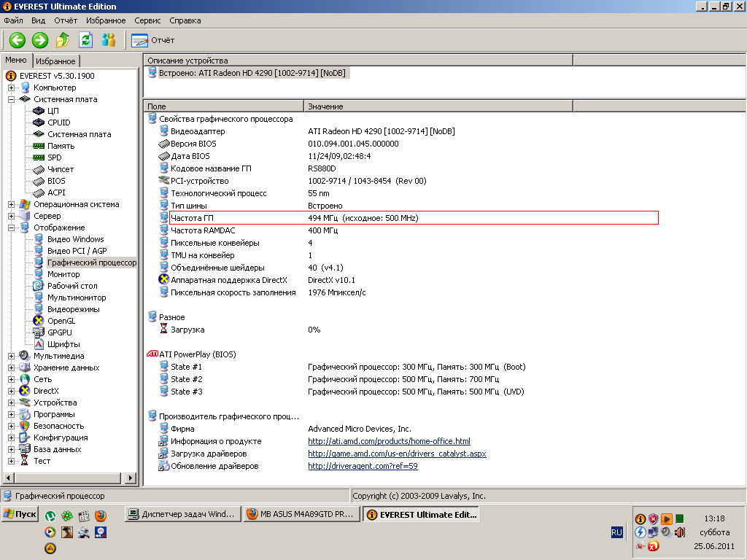This screenshot has height=560, width=747.
Task: Select the Шрифты fonts icon
Action: pos(39,344)
